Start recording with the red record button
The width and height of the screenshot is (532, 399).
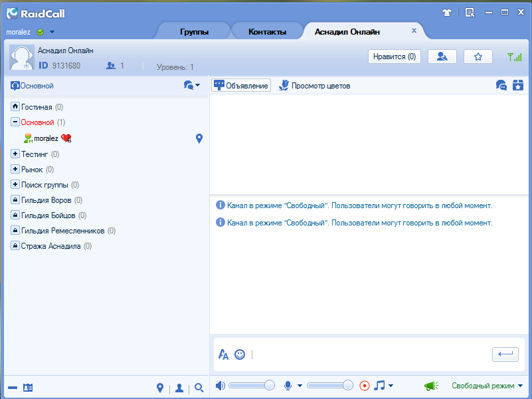365,386
